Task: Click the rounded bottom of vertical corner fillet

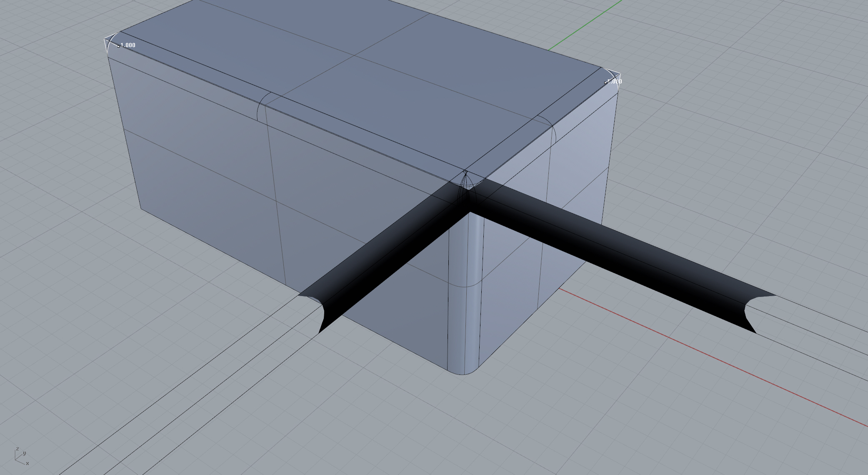Action: [463, 370]
